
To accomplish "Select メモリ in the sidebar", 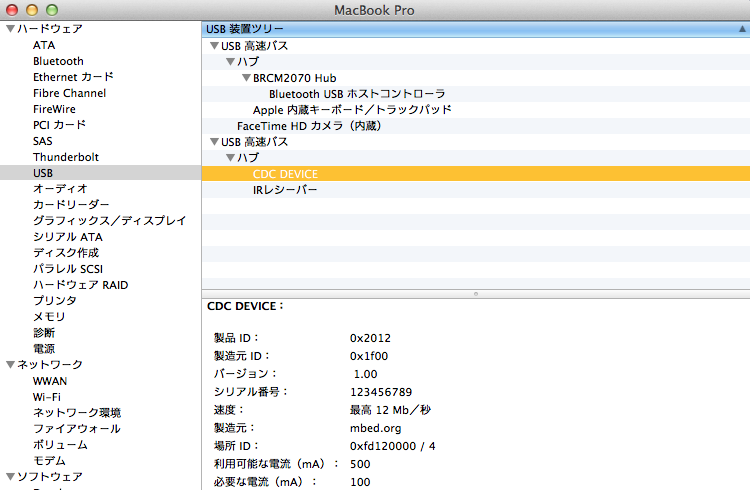I will pos(49,317).
